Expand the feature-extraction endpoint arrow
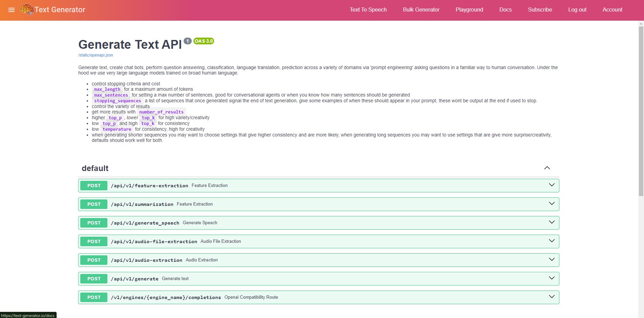The image size is (644, 318). click(552, 185)
